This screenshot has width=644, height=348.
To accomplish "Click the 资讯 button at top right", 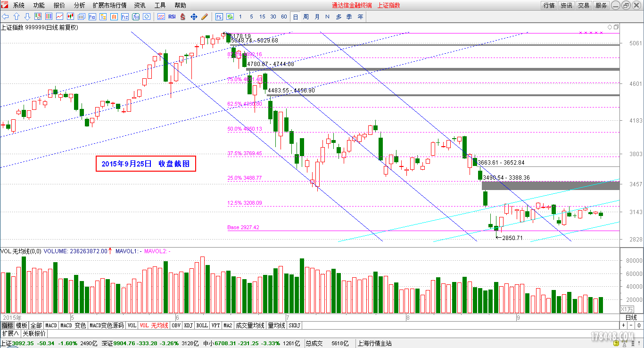I will coord(566,5).
